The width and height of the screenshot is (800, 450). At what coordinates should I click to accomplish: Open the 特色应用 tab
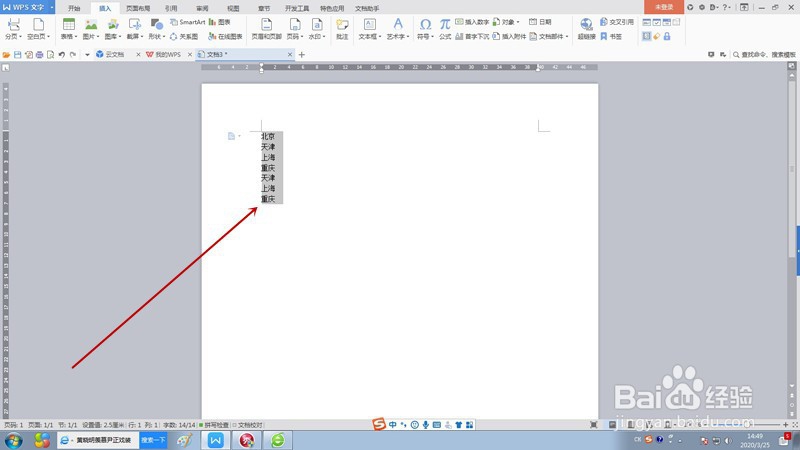(x=332, y=8)
